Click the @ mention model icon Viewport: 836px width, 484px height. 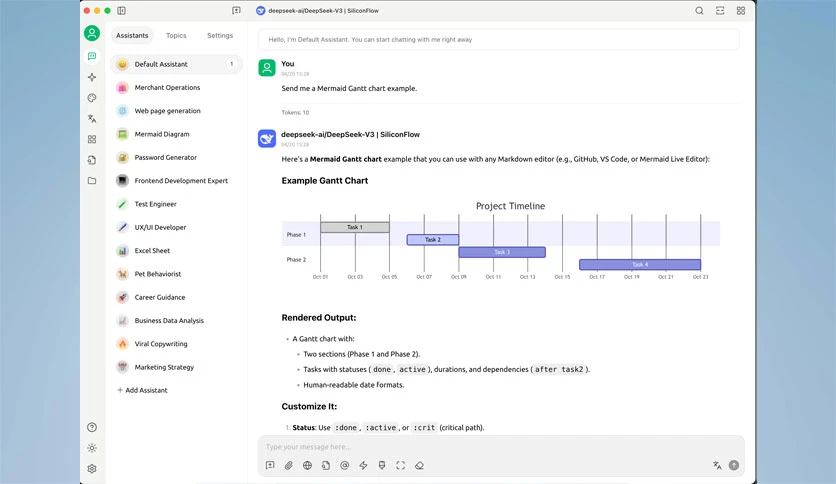(344, 465)
